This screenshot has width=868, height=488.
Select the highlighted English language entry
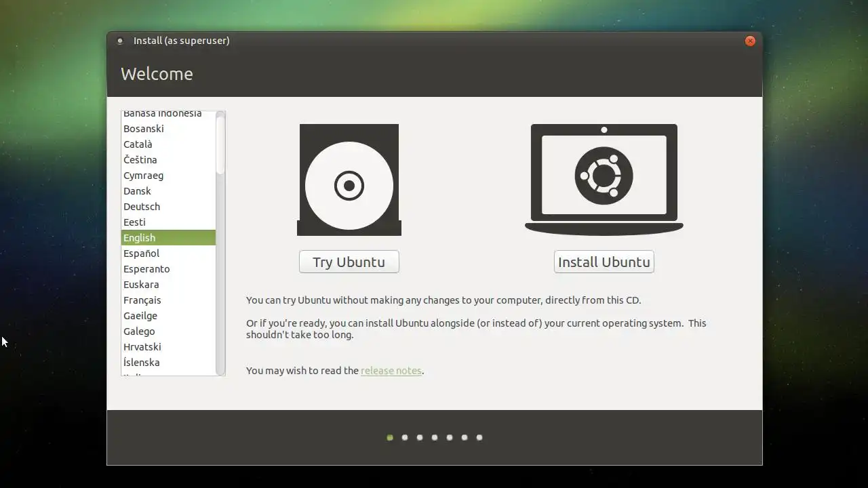tap(168, 238)
